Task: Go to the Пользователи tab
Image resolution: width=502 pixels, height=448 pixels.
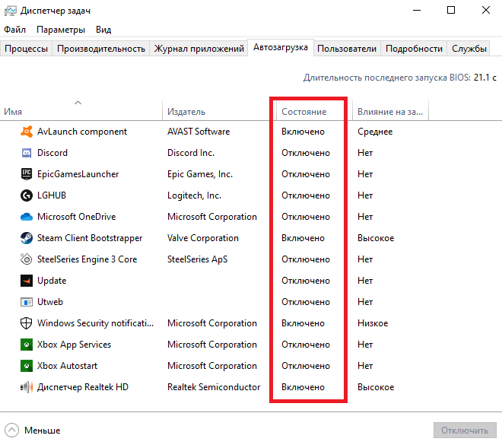Action: tap(347, 49)
